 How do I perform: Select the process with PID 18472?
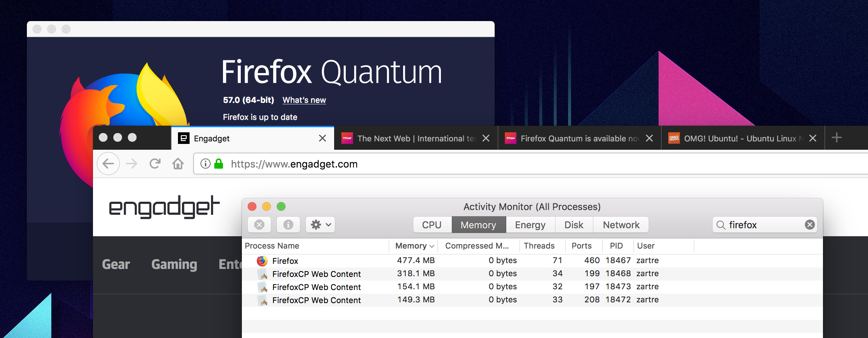pyautogui.click(x=532, y=300)
